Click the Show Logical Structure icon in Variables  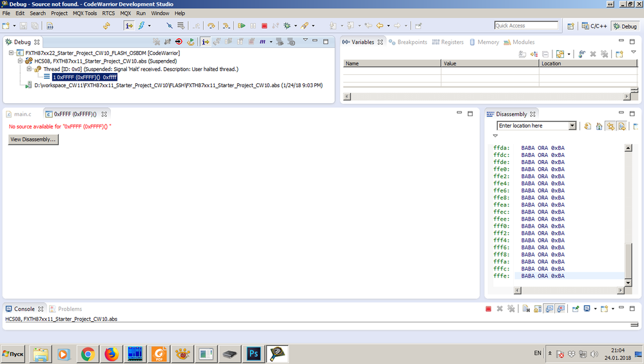point(534,54)
